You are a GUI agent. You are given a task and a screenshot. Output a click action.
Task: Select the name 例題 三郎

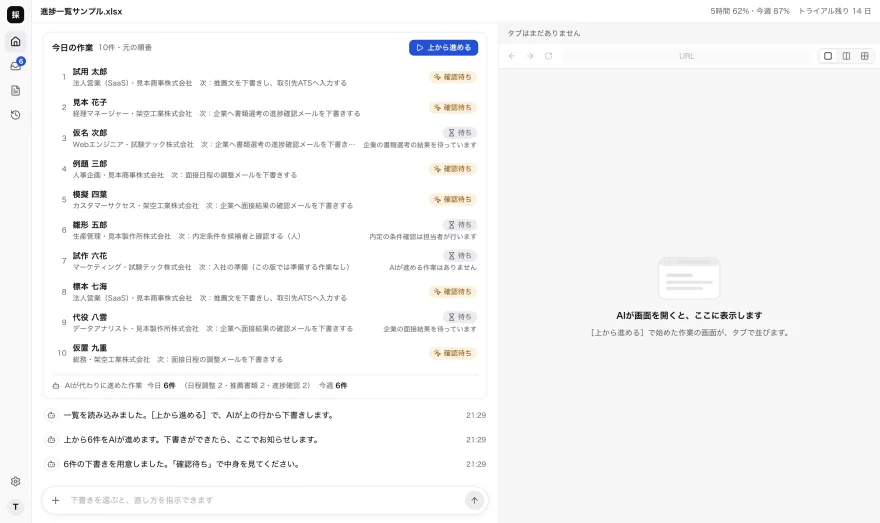(x=90, y=164)
